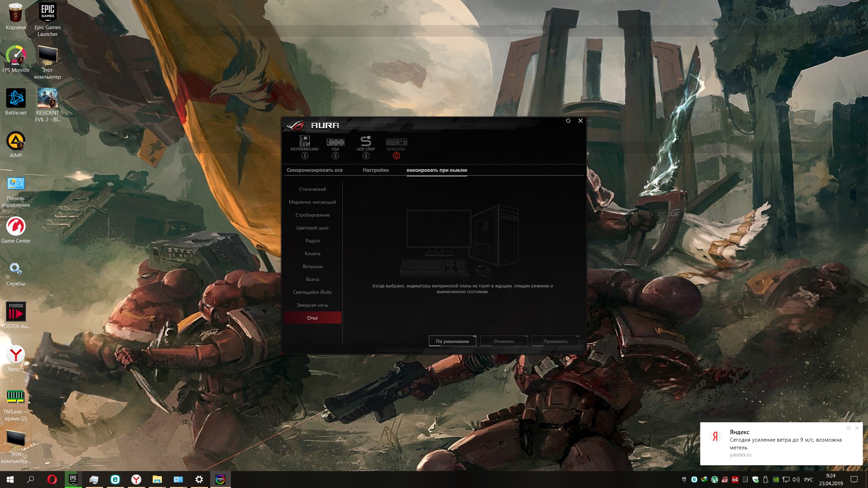This screenshot has height=488, width=868.
Task: Open the Epic Games Launcher desktop shortcut
Action: 47,19
